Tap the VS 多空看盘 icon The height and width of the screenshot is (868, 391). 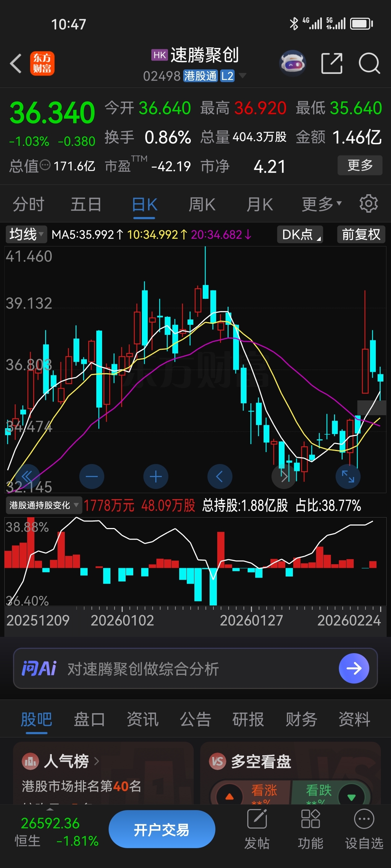pyautogui.click(x=217, y=761)
